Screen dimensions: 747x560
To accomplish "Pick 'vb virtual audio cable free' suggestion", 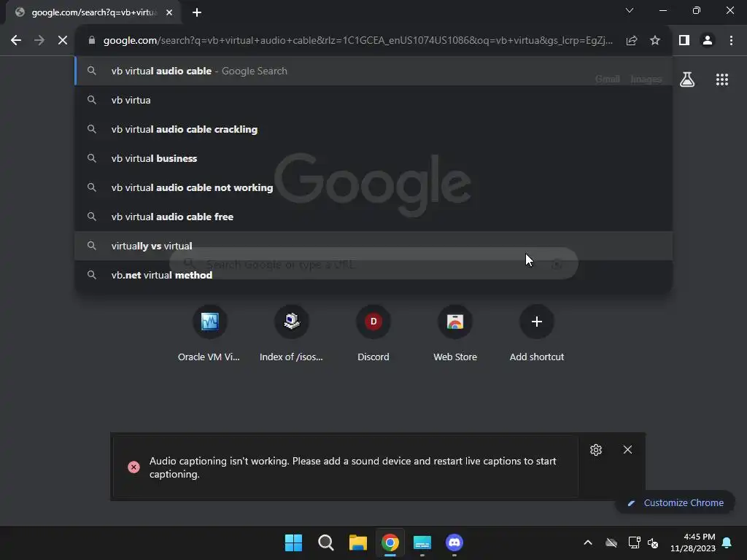I will click(373, 217).
